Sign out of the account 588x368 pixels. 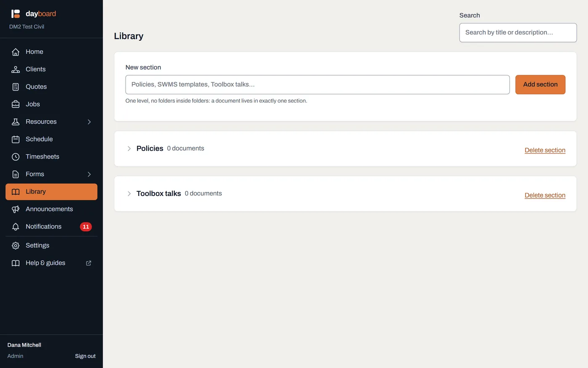85,356
